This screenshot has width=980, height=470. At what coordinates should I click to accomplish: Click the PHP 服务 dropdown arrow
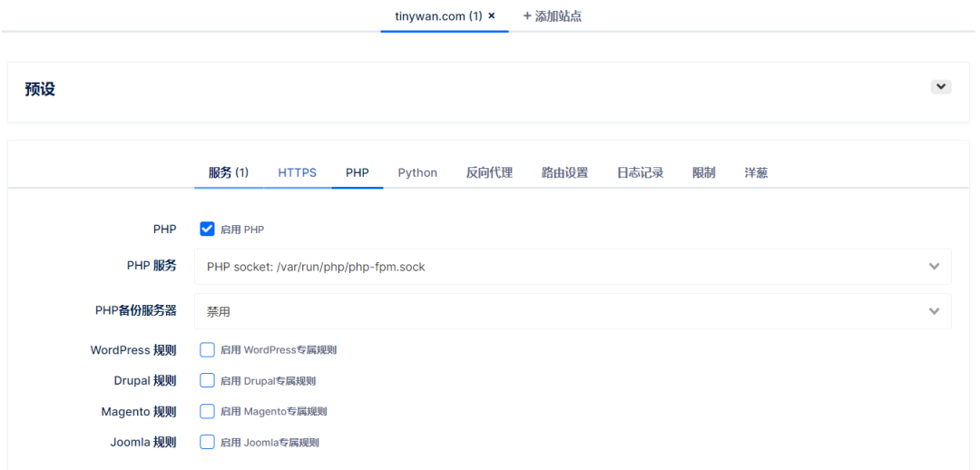coord(935,266)
